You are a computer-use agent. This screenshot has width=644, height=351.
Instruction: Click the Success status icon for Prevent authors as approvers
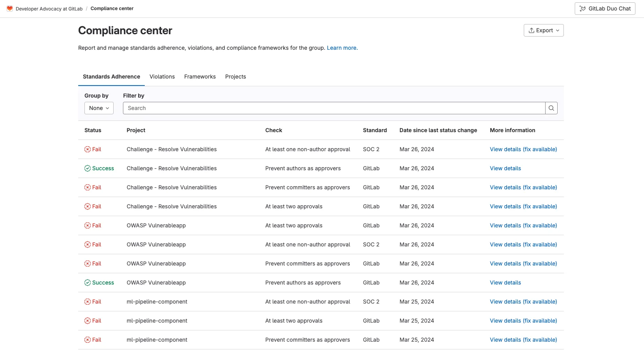coord(88,168)
